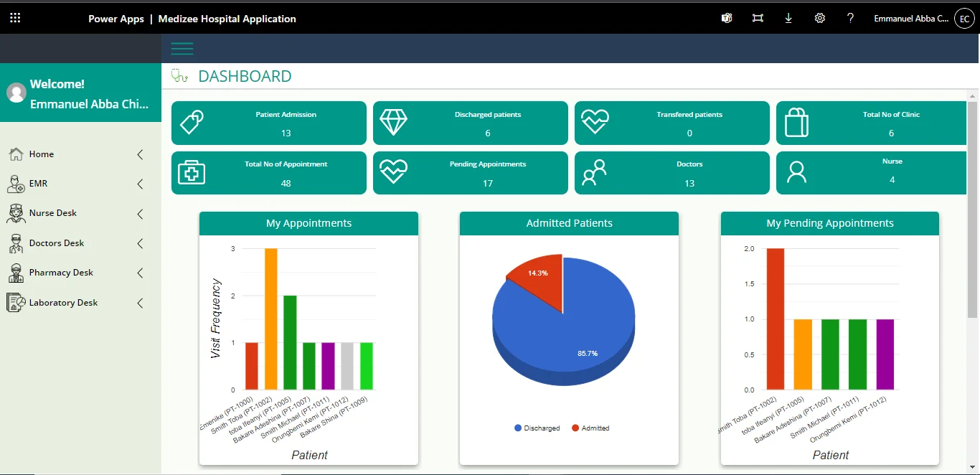Image resolution: width=980 pixels, height=475 pixels.
Task: Open settings gear in top bar
Action: coord(820,19)
